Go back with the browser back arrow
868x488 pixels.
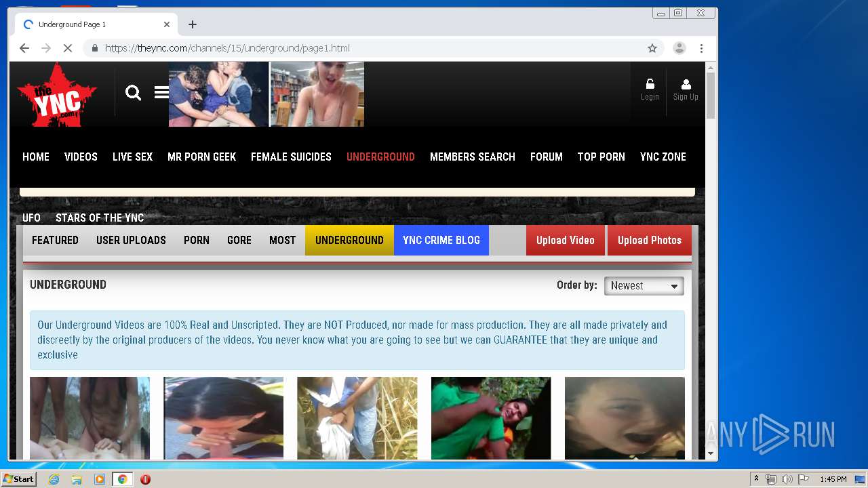click(24, 48)
